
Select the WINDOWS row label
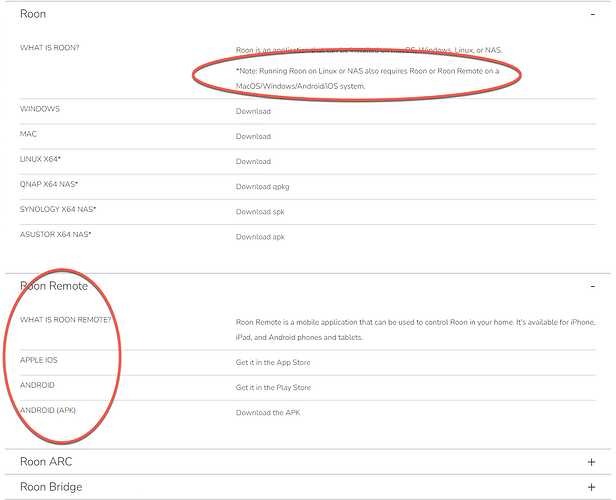[40, 109]
